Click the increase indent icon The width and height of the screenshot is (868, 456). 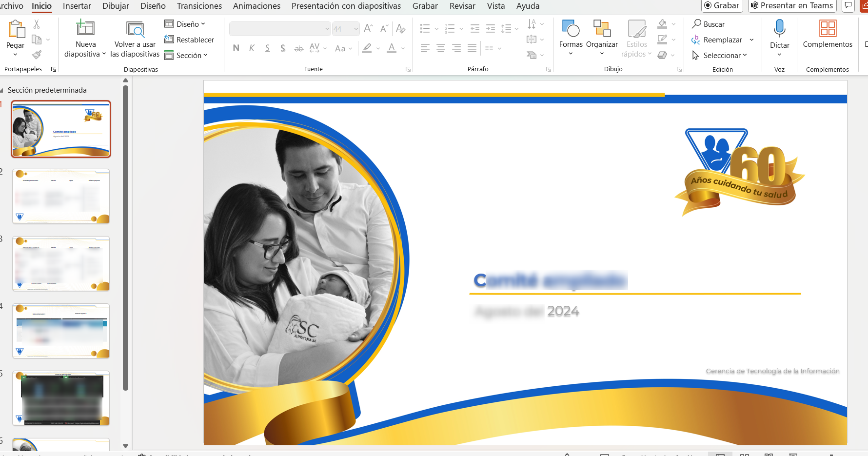[x=491, y=29]
